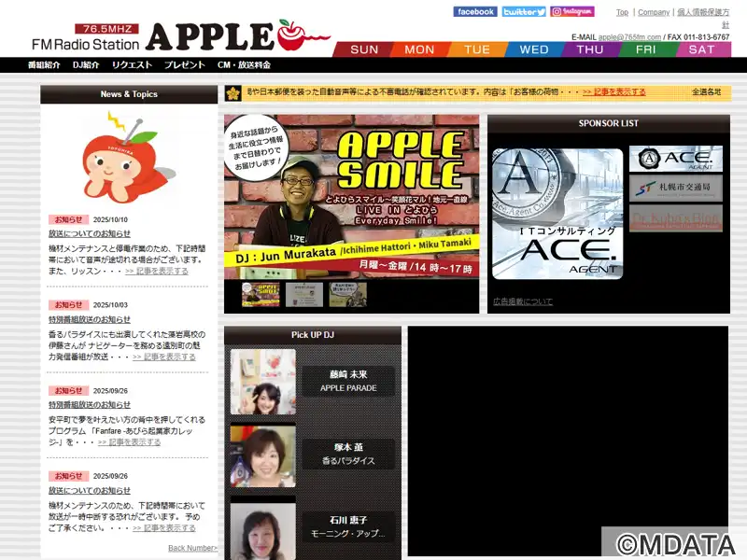Screen dimensions: 747x560
Task: Click the large ACE Agent sponsor banner
Action: pos(557,214)
